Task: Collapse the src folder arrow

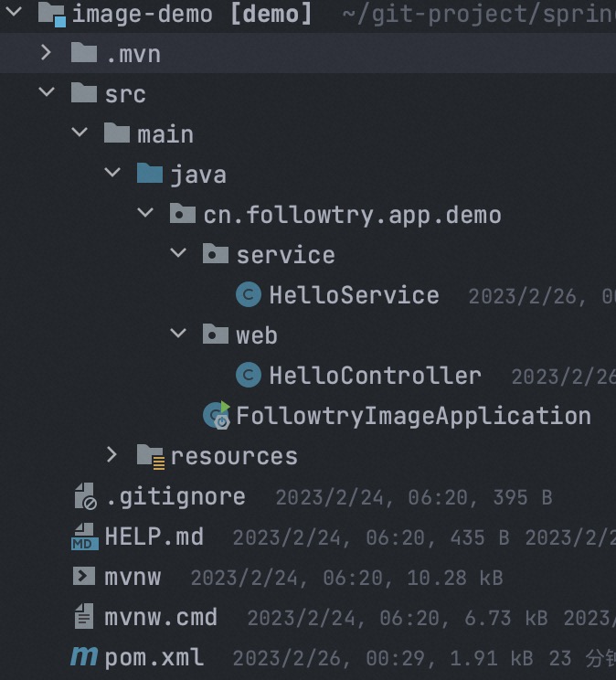Action: [47, 93]
